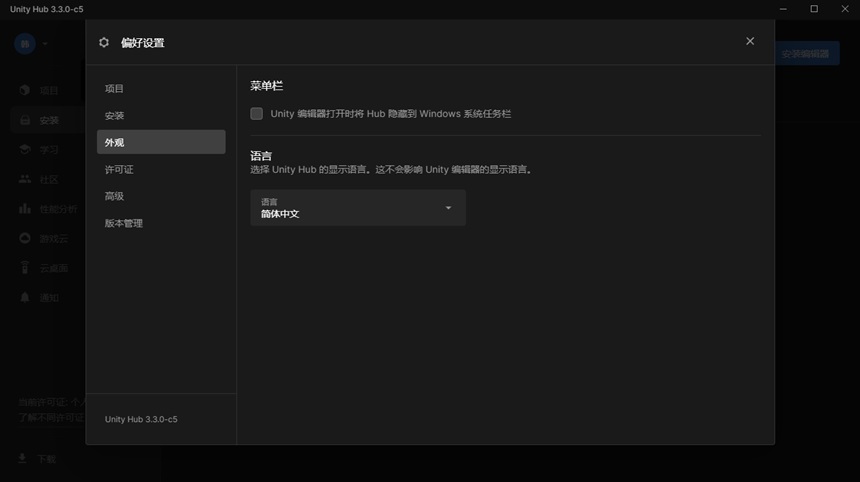This screenshot has height=482, width=860.
Task: Expand the user avatar account menu arrow
Action: point(45,44)
